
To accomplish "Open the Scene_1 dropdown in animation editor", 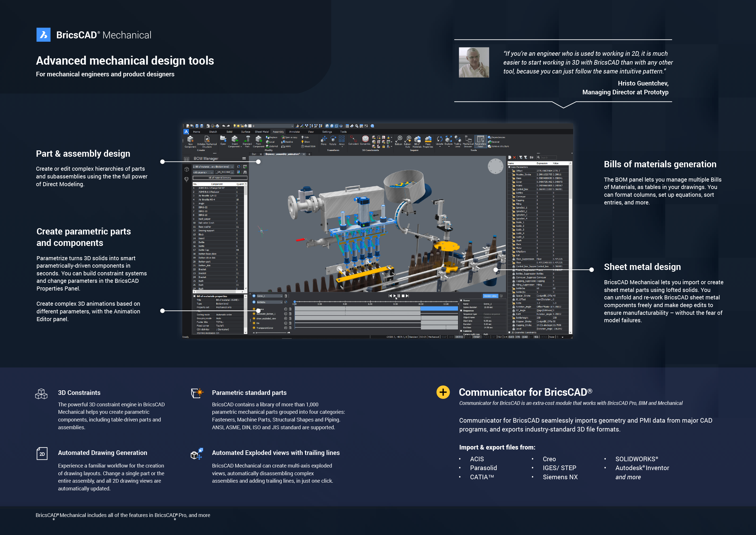I will [x=269, y=296].
